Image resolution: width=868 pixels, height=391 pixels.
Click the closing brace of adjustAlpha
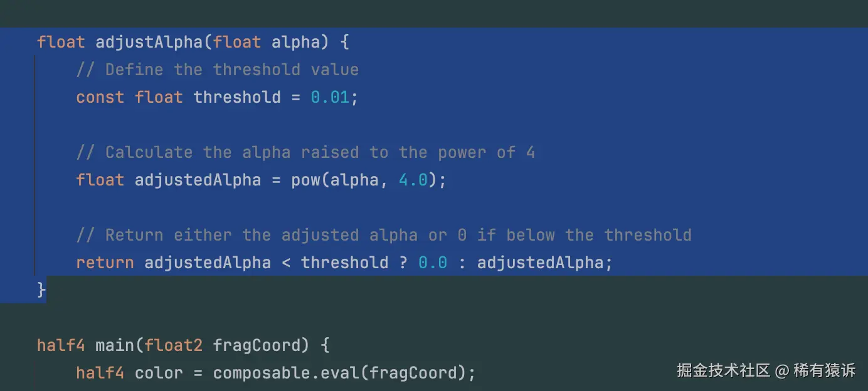41,289
